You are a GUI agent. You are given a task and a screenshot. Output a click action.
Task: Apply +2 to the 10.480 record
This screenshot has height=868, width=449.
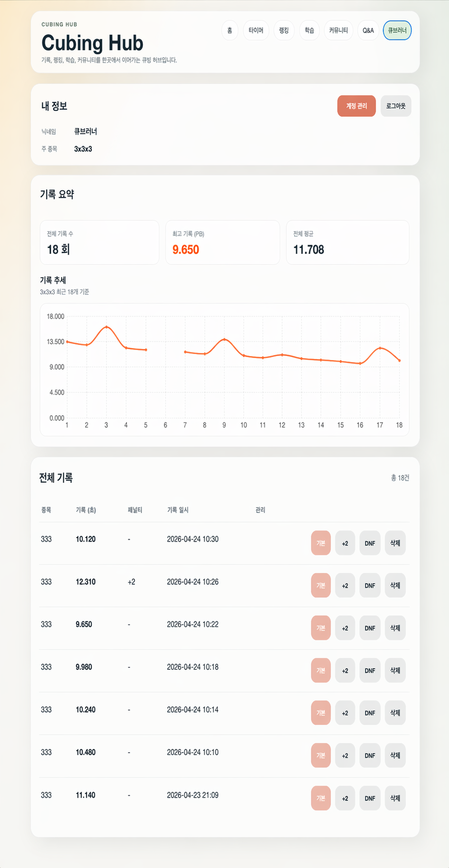tap(345, 755)
